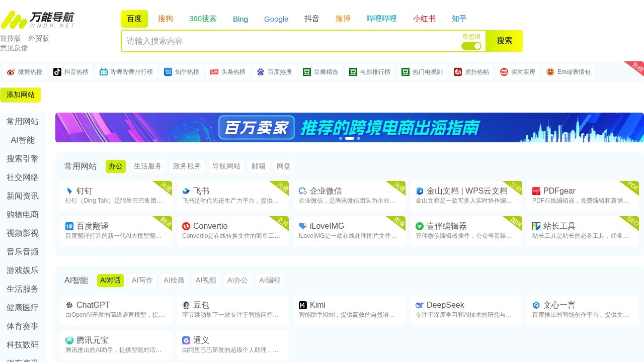Screen dimensions: 644x362
Task: Click the Convertio site icon
Action: point(186,226)
